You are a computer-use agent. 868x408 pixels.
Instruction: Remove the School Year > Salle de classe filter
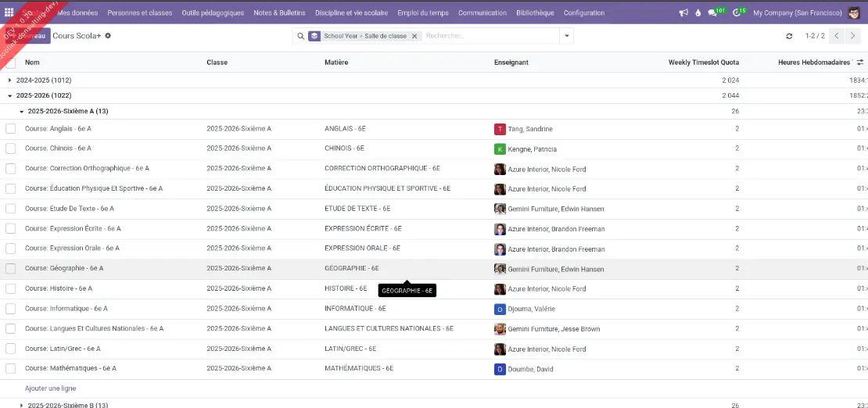point(414,36)
